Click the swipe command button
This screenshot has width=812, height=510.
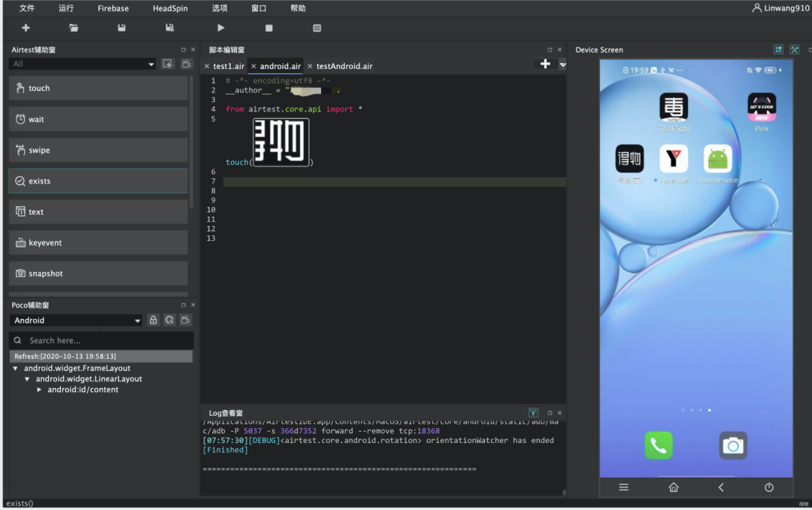pos(98,150)
